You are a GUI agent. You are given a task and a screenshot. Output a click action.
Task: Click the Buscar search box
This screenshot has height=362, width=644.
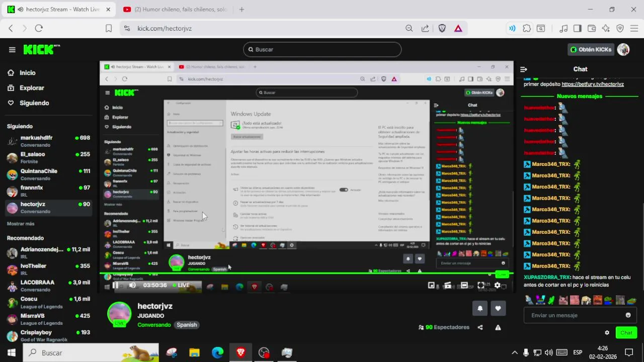(322, 49)
